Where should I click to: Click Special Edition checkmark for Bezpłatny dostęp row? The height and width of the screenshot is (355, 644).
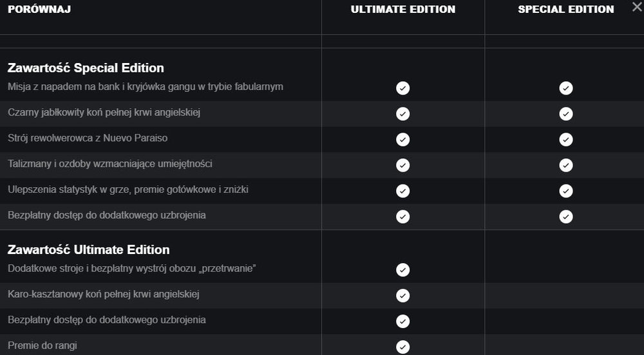click(565, 217)
